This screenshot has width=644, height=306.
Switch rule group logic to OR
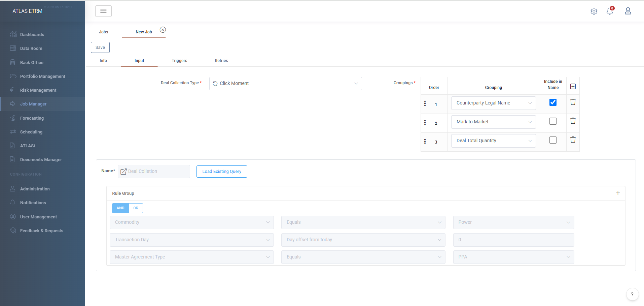pyautogui.click(x=136, y=208)
